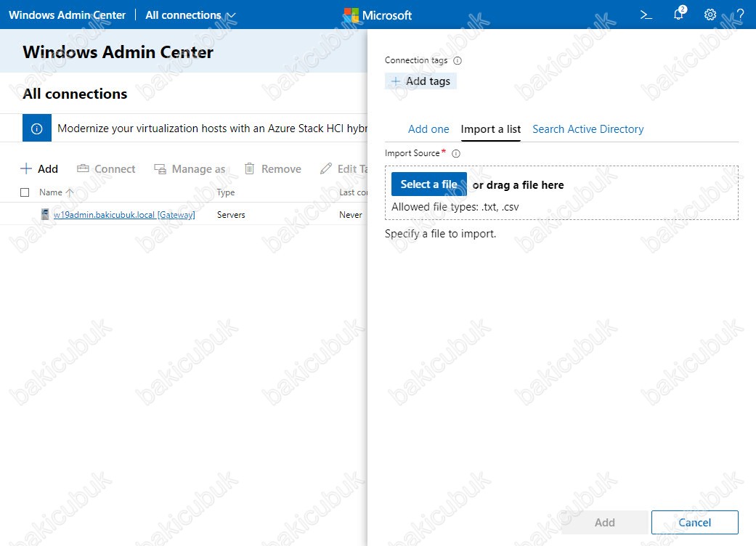The width and height of the screenshot is (756, 546).
Task: Click the Add tags button
Action: (x=420, y=81)
